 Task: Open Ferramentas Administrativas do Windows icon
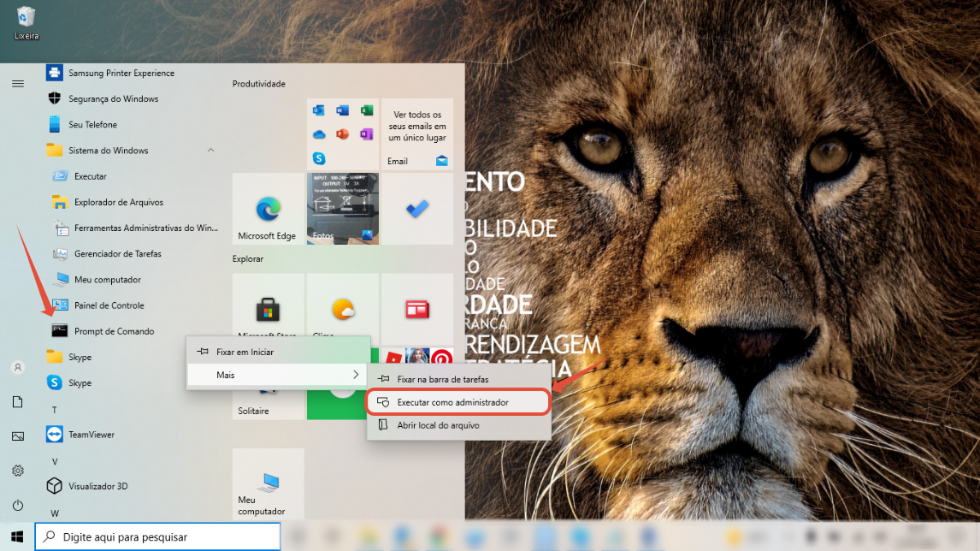coord(60,228)
